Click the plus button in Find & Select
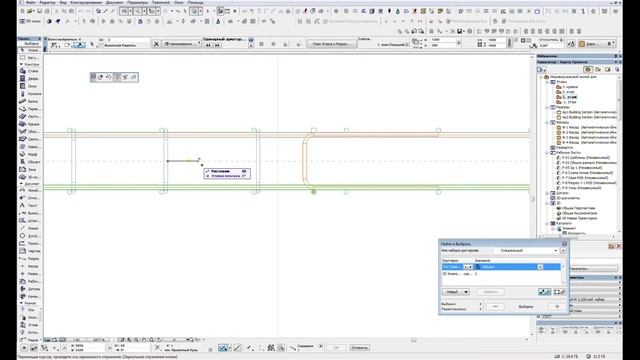This screenshot has height=360, width=640. pos(557,307)
